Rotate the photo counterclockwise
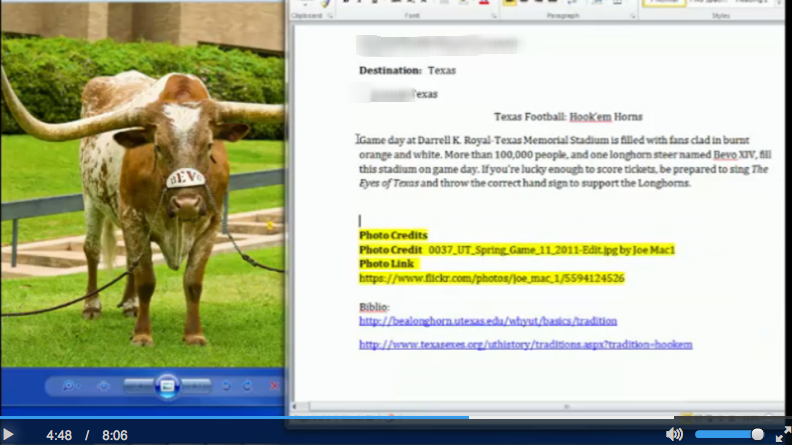Image resolution: width=792 pixels, height=445 pixels. click(x=226, y=386)
